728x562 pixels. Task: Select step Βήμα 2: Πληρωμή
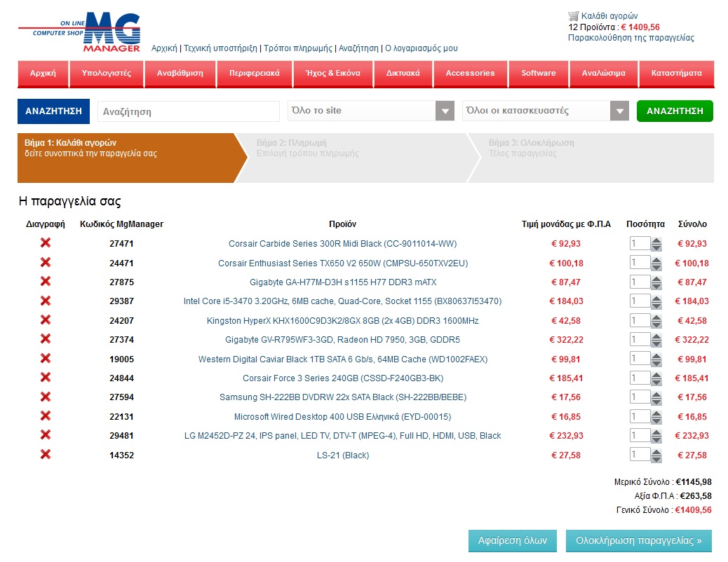pyautogui.click(x=358, y=158)
